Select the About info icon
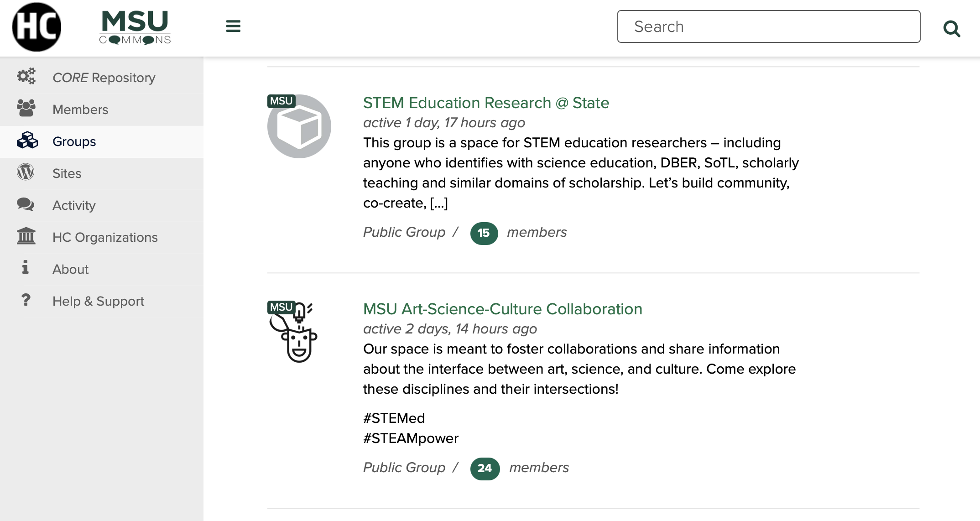This screenshot has height=521, width=980. pos(26,268)
